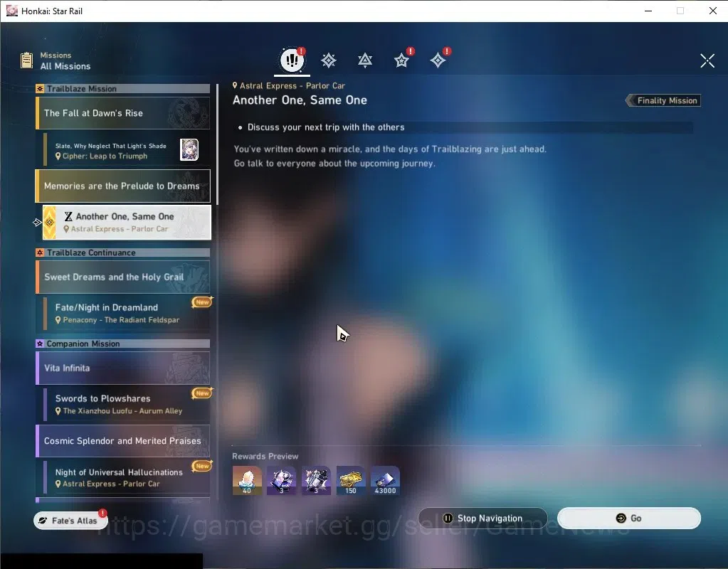
Task: Click the 'Rewards Preview' label
Action: coord(265,456)
